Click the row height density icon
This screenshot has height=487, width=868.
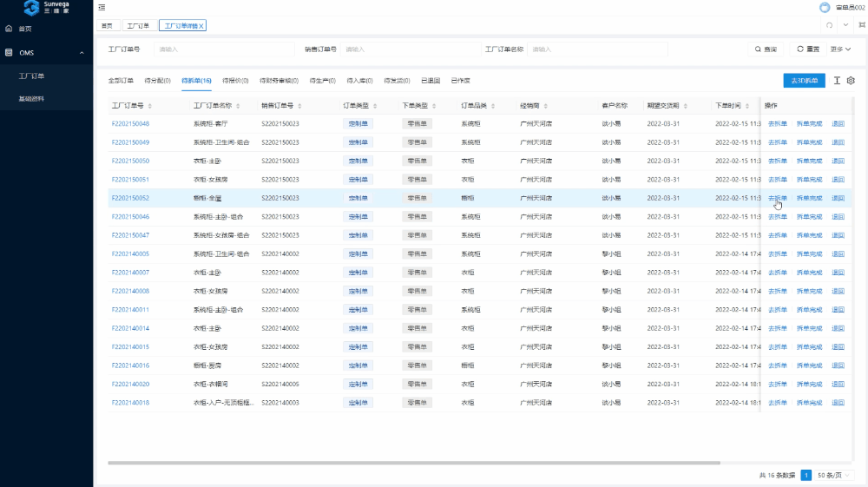(837, 81)
